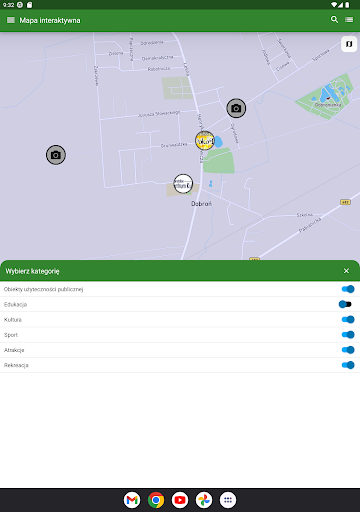Click the Sport label text
Viewport: 360px width, 512px height.
(11, 335)
